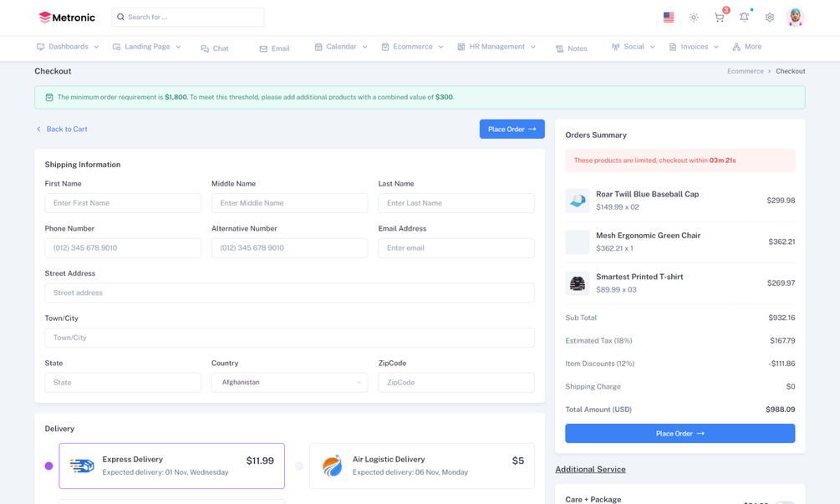
Task: Click the top search box
Action: [x=187, y=18]
